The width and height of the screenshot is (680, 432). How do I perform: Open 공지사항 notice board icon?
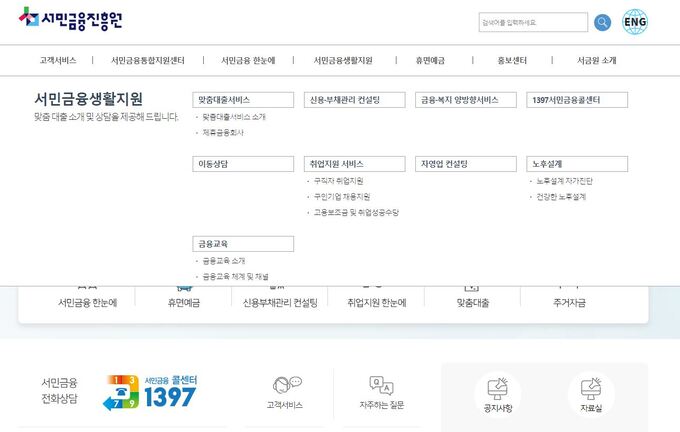tap(497, 388)
